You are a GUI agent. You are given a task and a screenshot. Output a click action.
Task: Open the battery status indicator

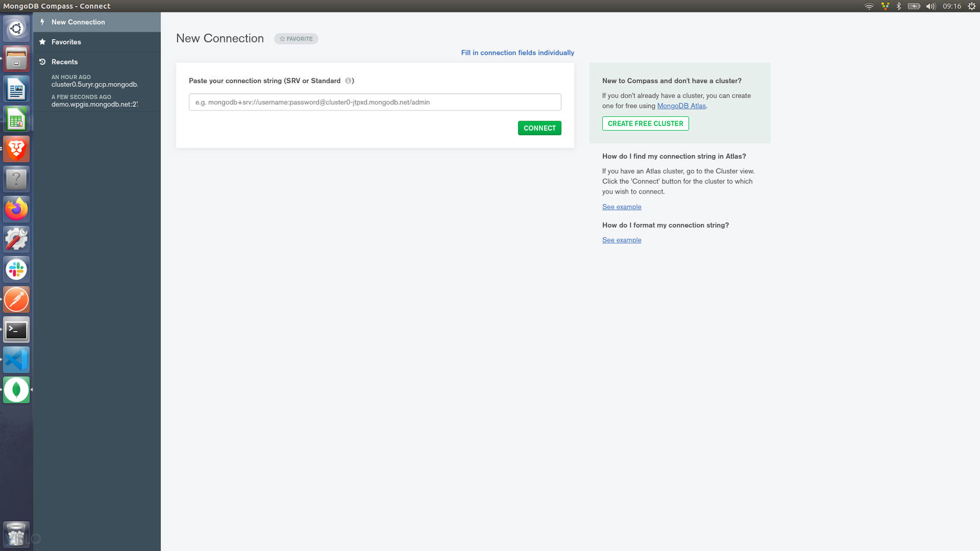pos(914,6)
